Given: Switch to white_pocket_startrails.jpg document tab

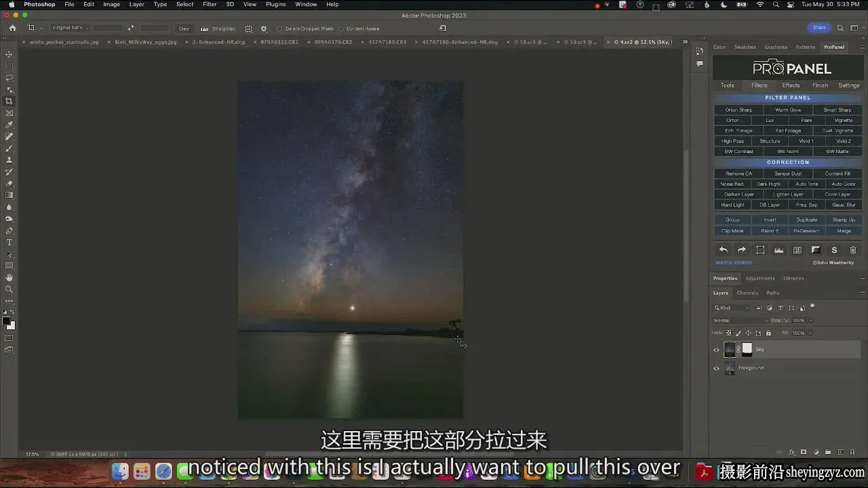Looking at the screenshot, I should (64, 42).
